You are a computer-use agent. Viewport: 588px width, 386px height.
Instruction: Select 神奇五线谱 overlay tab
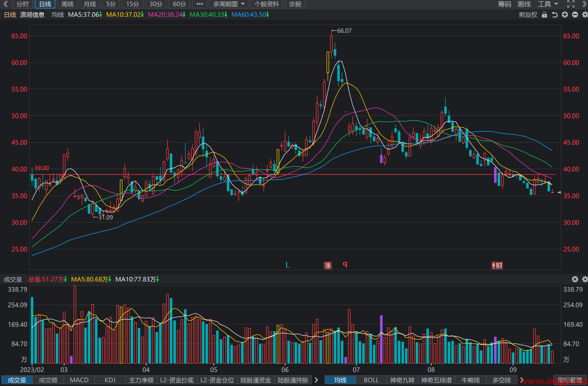click(x=436, y=380)
